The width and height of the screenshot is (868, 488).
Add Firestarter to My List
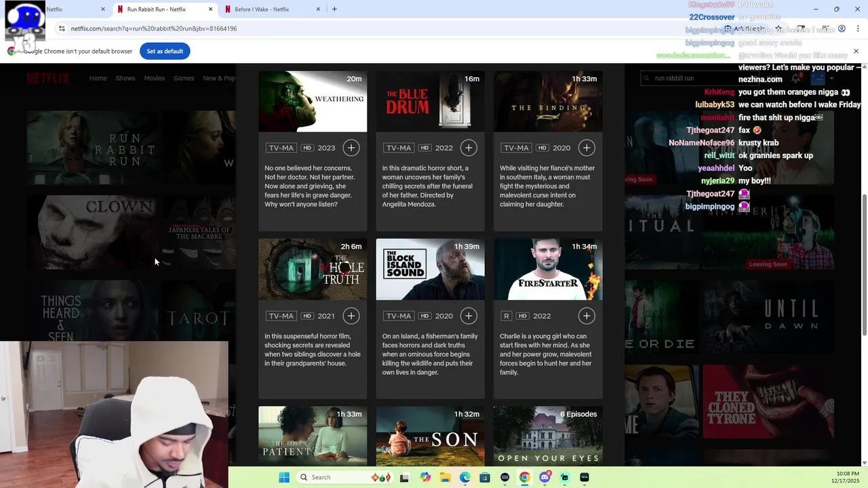click(x=587, y=316)
